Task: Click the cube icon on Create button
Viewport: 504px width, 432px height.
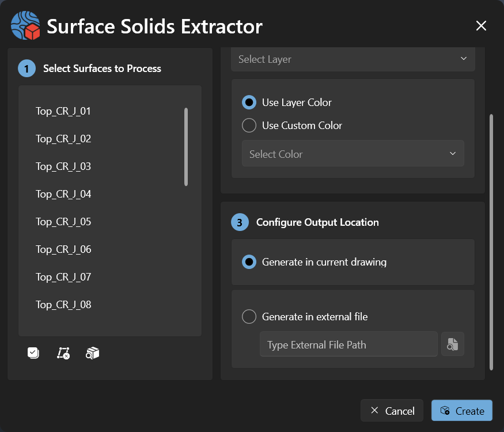Action: tap(445, 411)
